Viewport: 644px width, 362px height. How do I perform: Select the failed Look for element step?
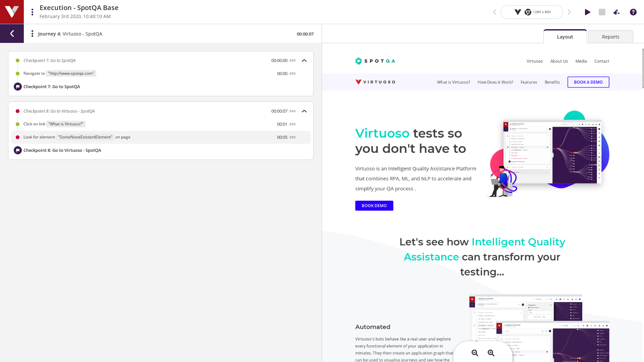click(161, 137)
